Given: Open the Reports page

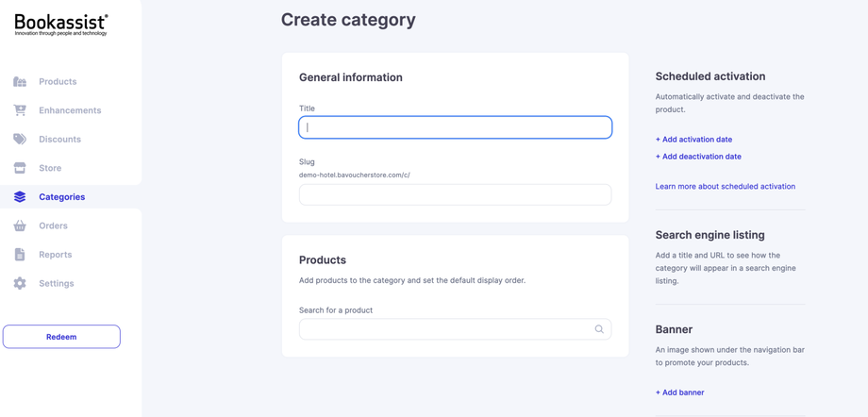Looking at the screenshot, I should coord(55,255).
